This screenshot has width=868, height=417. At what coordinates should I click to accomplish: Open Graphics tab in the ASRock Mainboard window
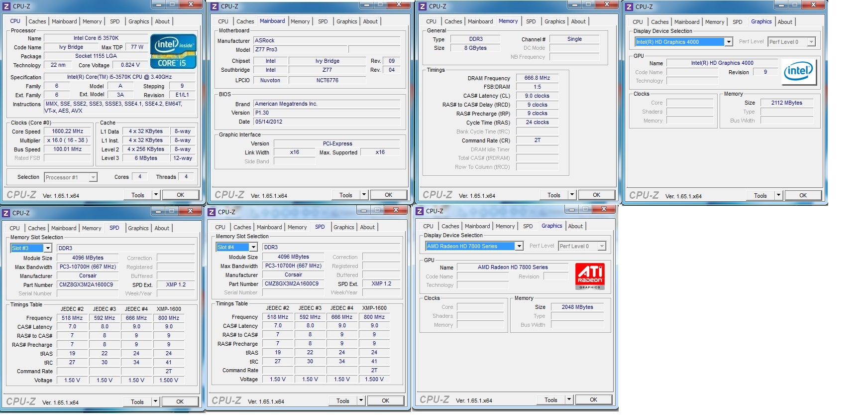point(347,21)
